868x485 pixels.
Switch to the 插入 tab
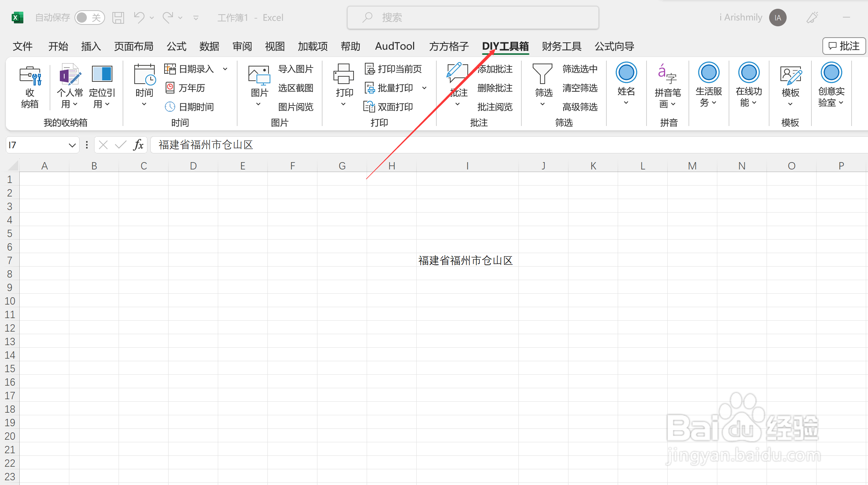point(91,46)
